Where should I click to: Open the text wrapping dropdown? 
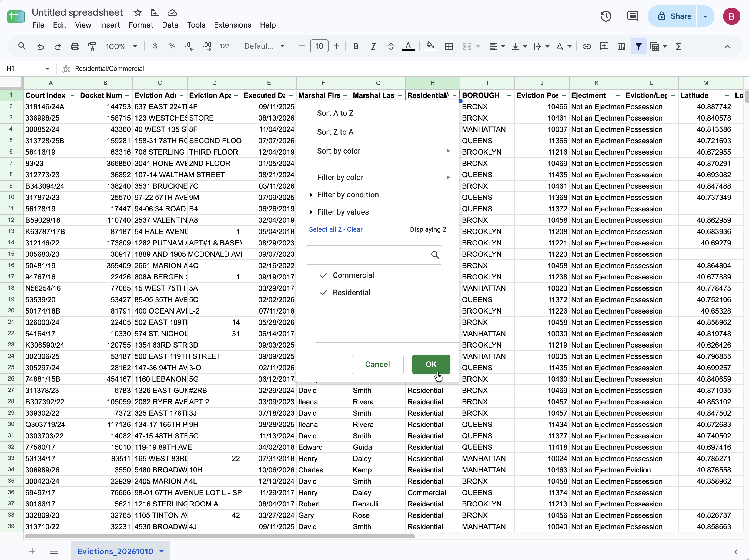541,46
